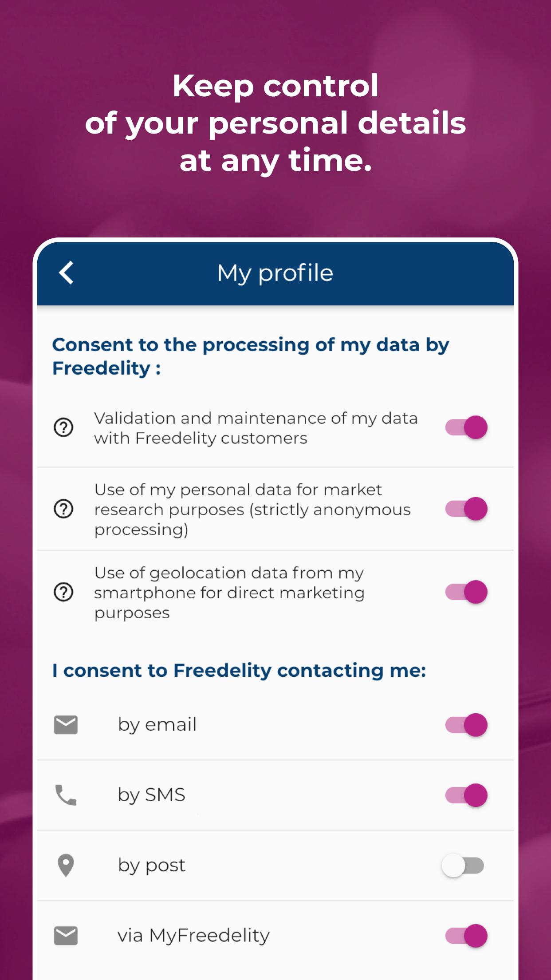Tap the envelope icon beside via MyFreedelity
Image resolution: width=551 pixels, height=980 pixels.
click(x=66, y=936)
